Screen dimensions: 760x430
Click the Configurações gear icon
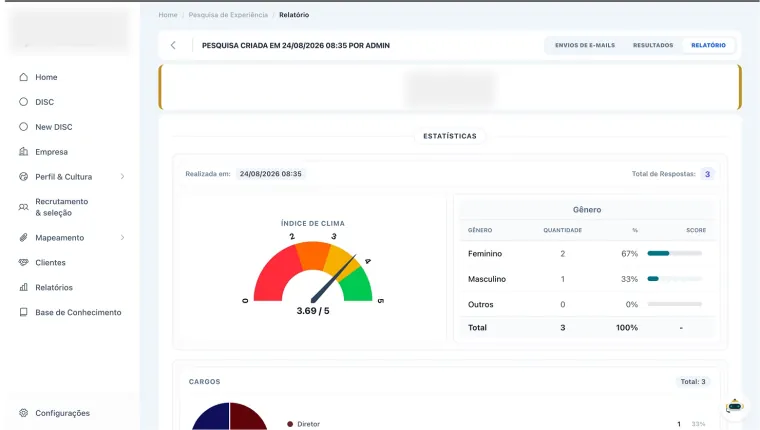23,413
